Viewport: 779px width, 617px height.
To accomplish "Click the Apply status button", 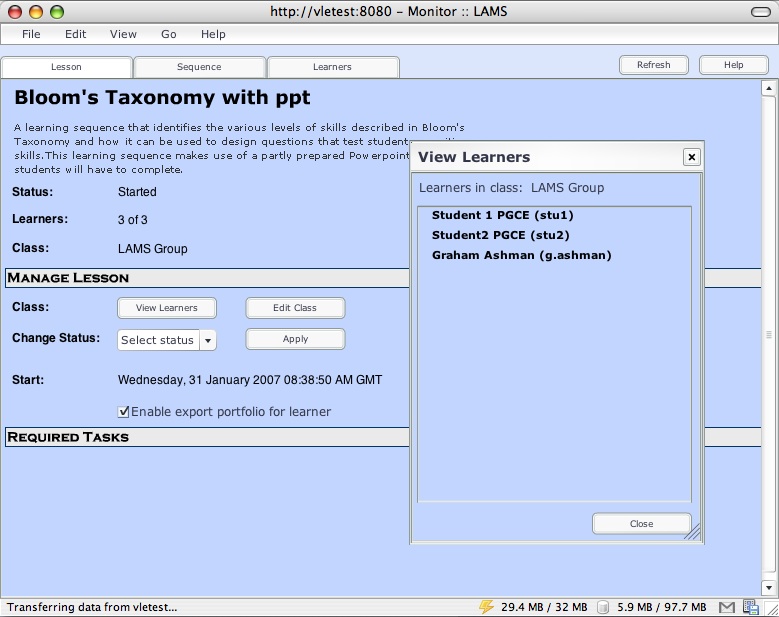I will pyautogui.click(x=295, y=339).
